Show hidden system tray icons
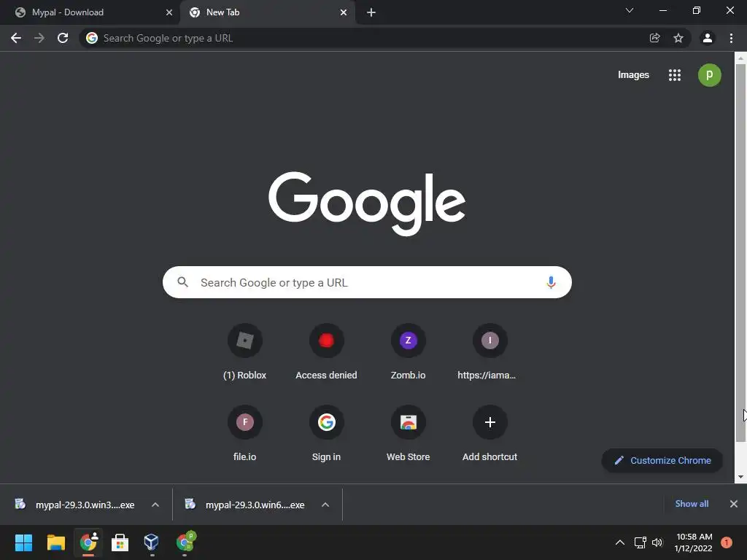The image size is (747, 560). click(x=620, y=542)
